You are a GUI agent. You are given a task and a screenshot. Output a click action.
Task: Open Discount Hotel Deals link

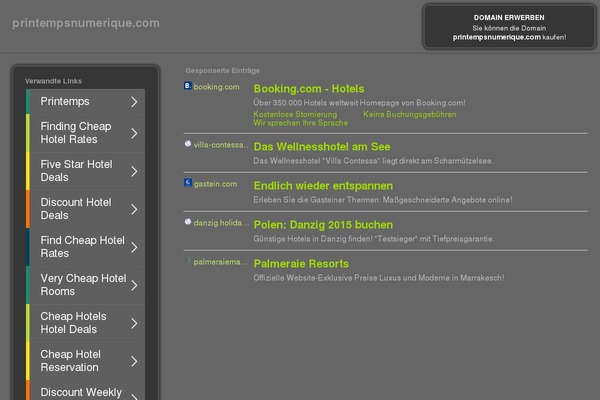(85, 209)
